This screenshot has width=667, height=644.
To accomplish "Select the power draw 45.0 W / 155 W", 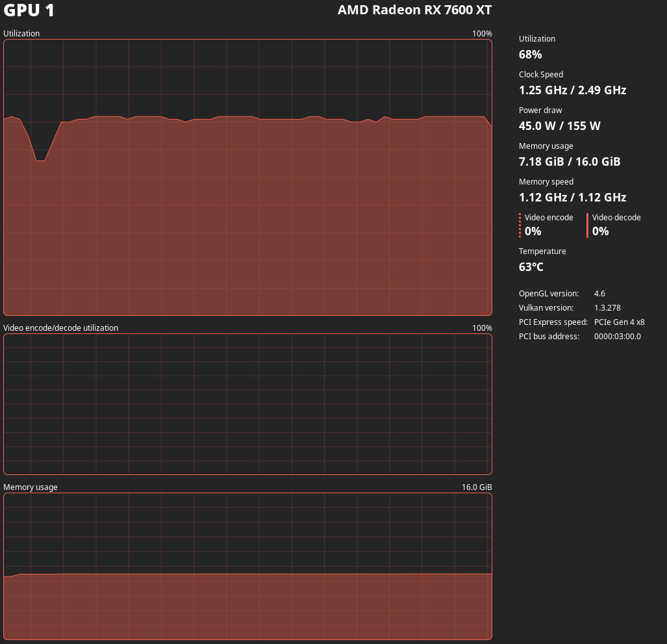I will coord(559,126).
